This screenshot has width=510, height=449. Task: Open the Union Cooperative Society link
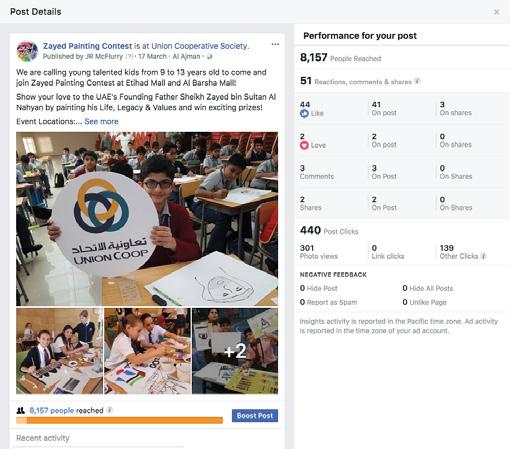pyautogui.click(x=200, y=46)
